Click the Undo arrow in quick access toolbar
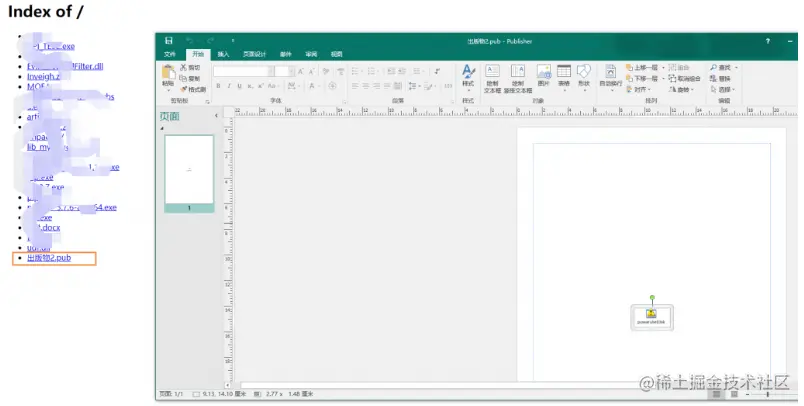804x406 pixels. coord(190,40)
